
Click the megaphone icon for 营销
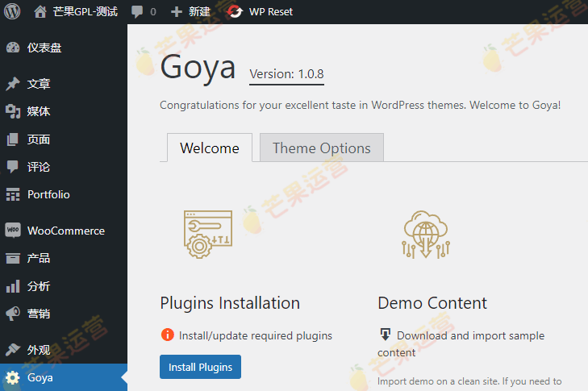coord(13,314)
